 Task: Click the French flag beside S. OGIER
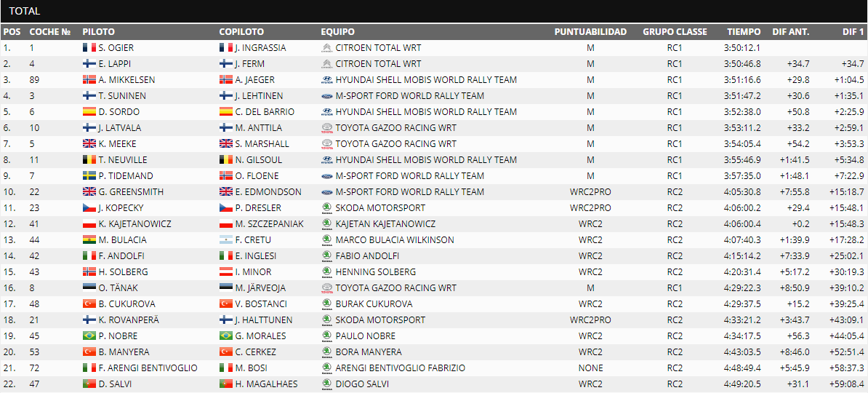pyautogui.click(x=89, y=48)
